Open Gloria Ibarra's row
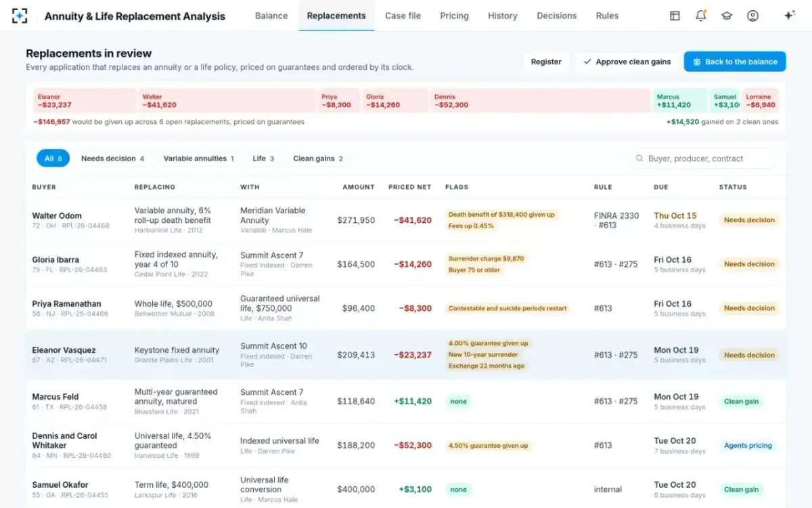 [406, 264]
